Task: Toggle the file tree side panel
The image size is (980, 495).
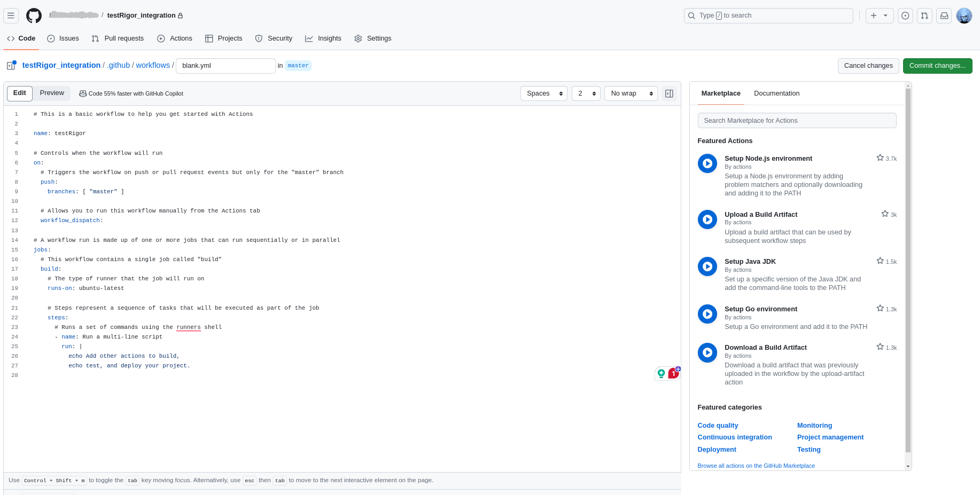Action: (x=11, y=66)
